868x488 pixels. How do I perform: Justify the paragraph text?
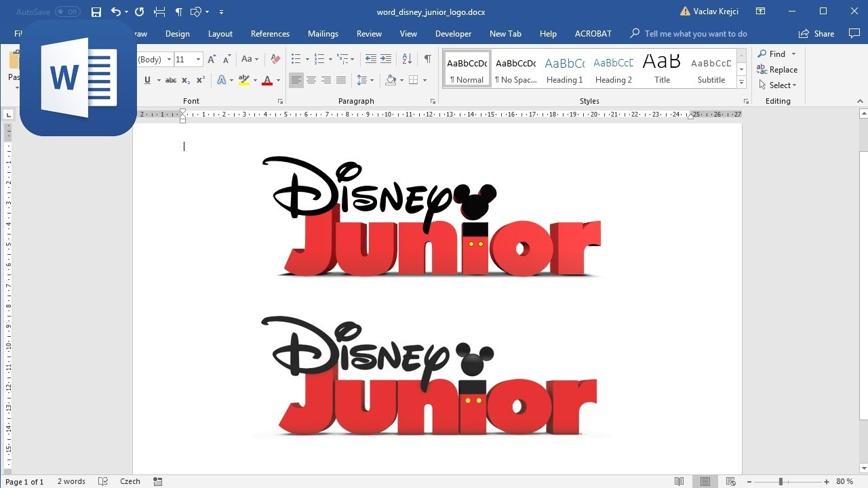(x=341, y=80)
